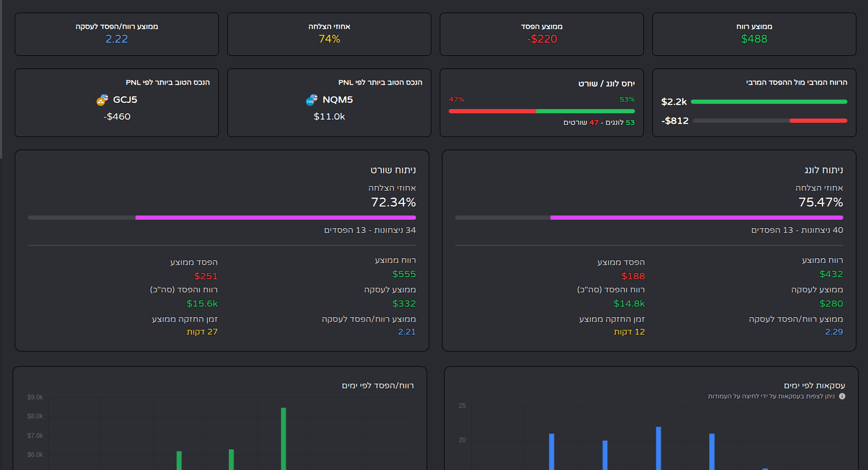Click the 'ניתוח לונג' panel heading
868x470 pixels.
click(824, 170)
